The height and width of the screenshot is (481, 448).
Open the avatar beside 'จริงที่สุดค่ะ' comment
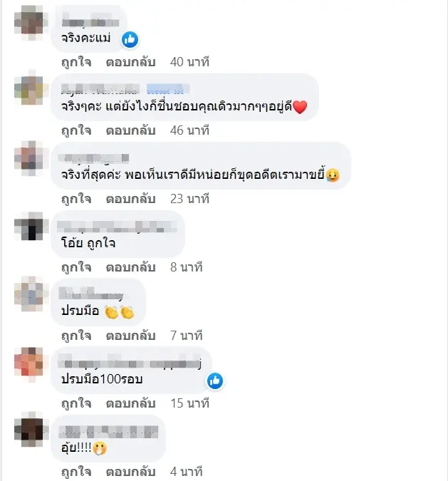30,157
